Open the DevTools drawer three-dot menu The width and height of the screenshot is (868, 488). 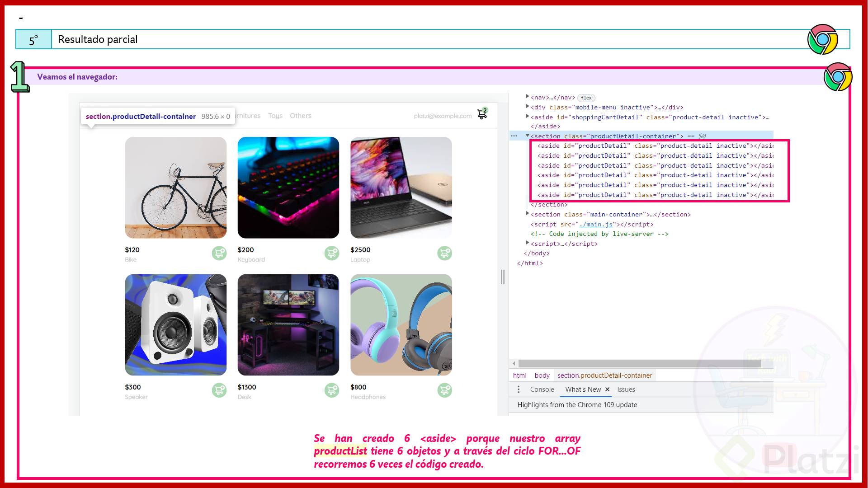tap(519, 389)
